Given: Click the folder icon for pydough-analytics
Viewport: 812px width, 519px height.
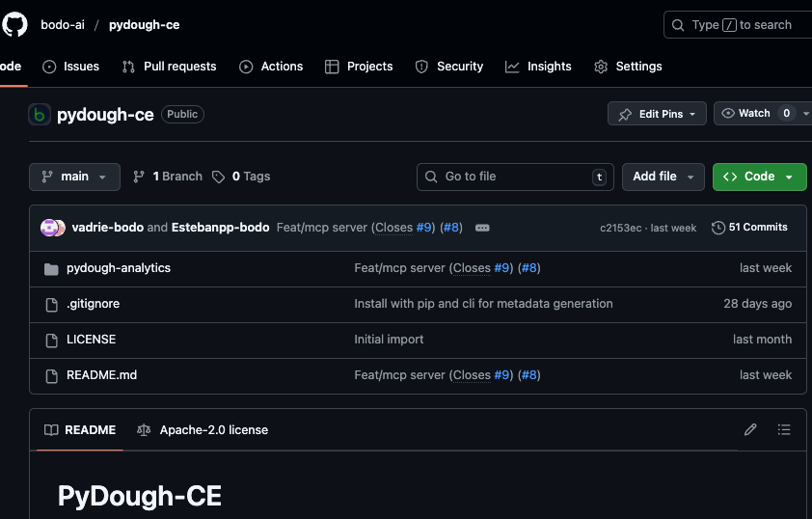Looking at the screenshot, I should (x=51, y=269).
